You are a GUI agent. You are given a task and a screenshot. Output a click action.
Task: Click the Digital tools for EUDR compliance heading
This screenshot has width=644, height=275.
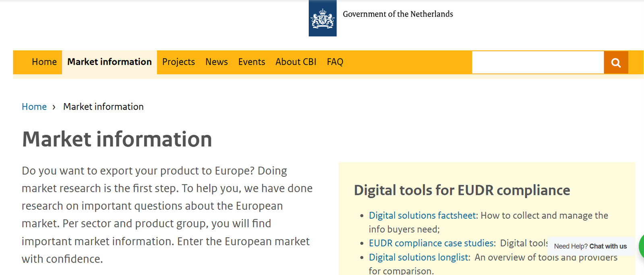462,190
